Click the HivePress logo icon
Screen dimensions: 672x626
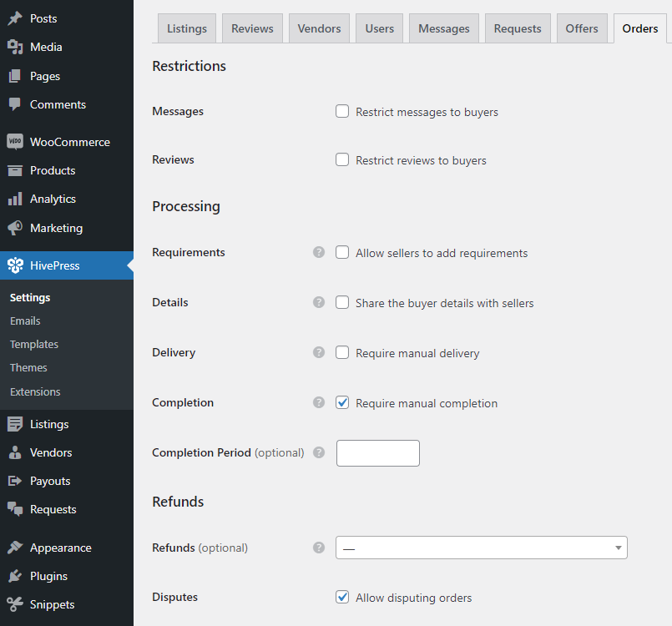[15, 265]
